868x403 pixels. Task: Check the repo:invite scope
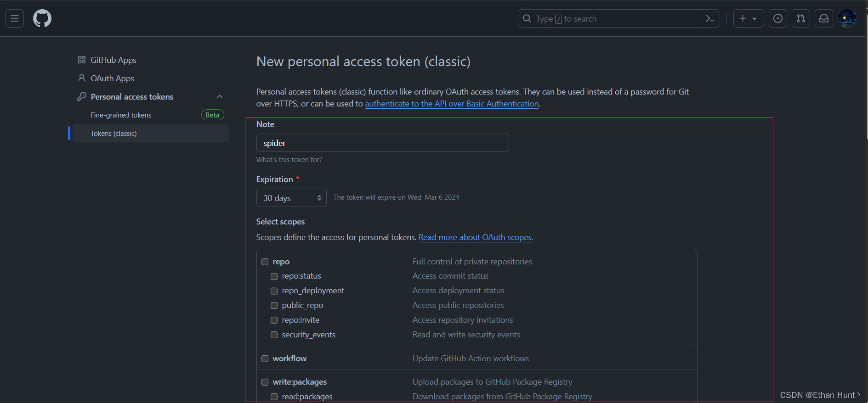(274, 320)
